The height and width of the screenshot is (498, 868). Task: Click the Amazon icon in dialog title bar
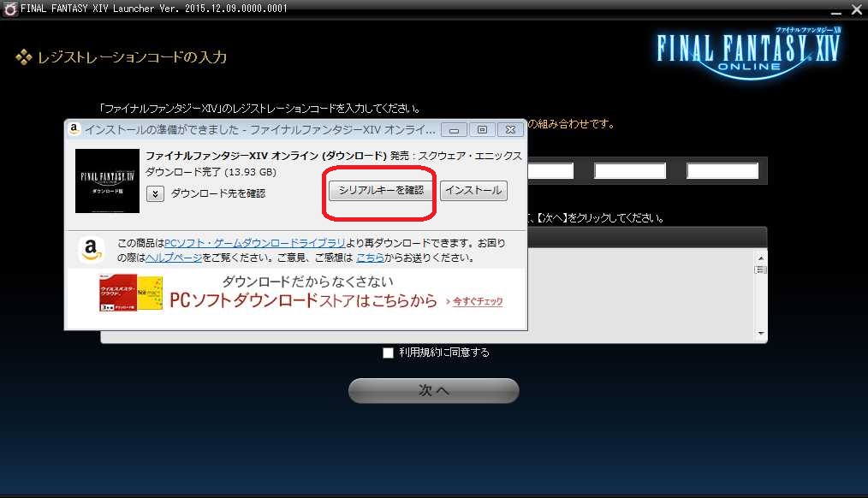tap(74, 129)
